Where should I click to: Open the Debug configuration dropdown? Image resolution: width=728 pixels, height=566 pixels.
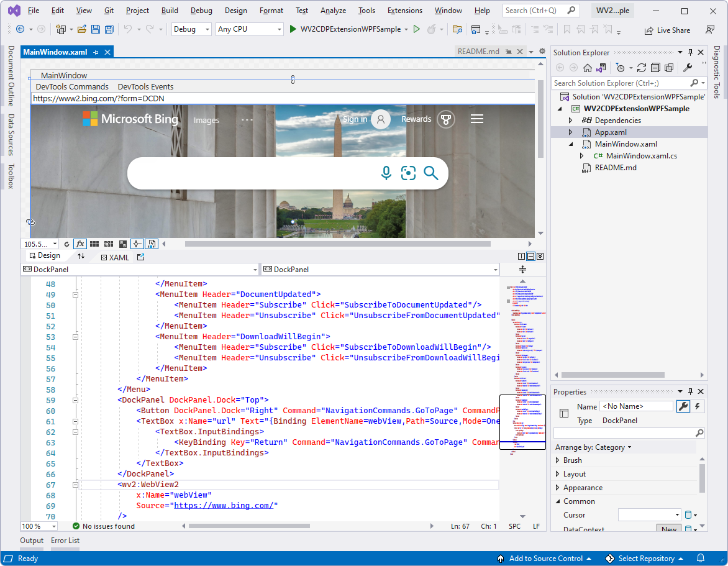[x=191, y=29]
